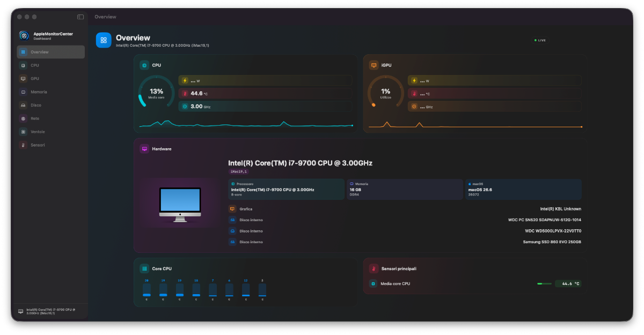
Task: Click the CPU card chip icon
Action: (x=144, y=65)
